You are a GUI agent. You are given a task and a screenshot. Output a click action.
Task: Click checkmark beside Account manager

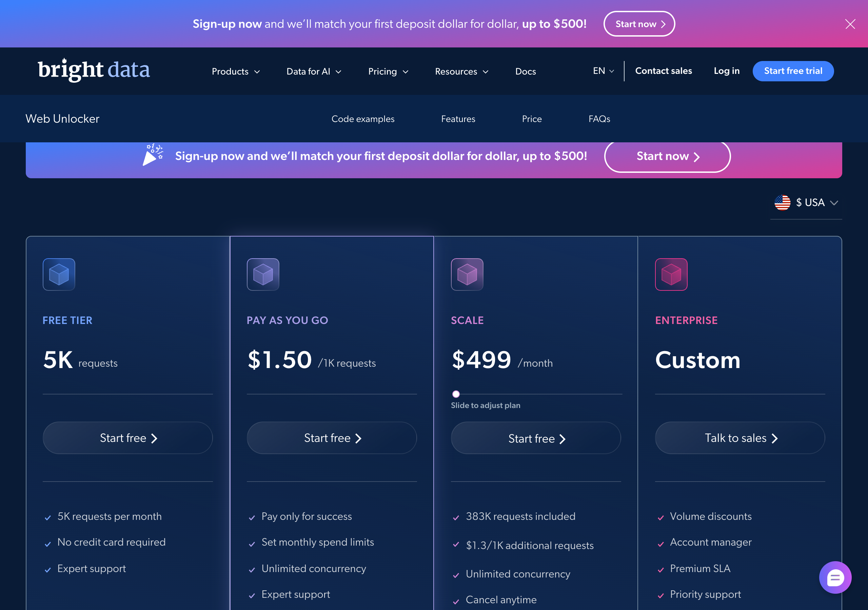660,544
